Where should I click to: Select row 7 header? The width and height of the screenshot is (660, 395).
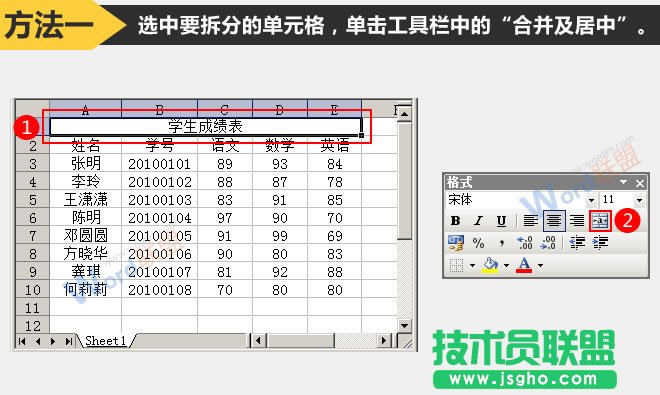32,236
